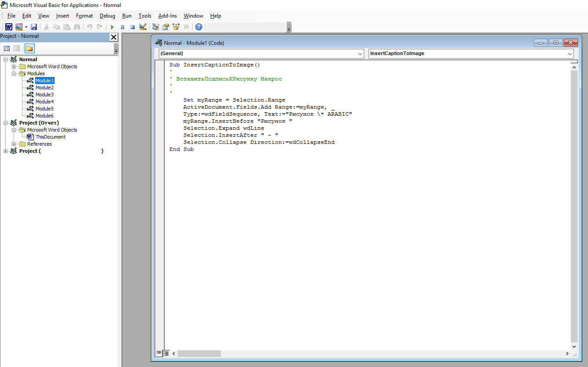
Task: Click the 'End Sub' code line
Action: tap(182, 149)
